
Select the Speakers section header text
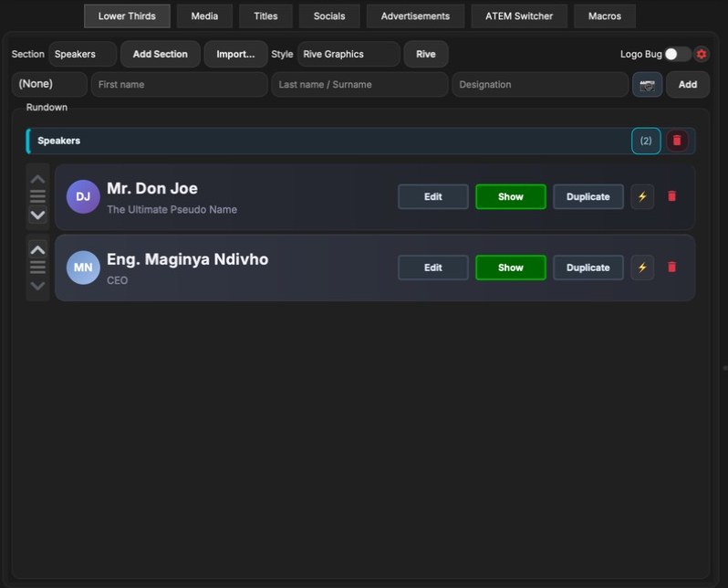[x=59, y=141]
